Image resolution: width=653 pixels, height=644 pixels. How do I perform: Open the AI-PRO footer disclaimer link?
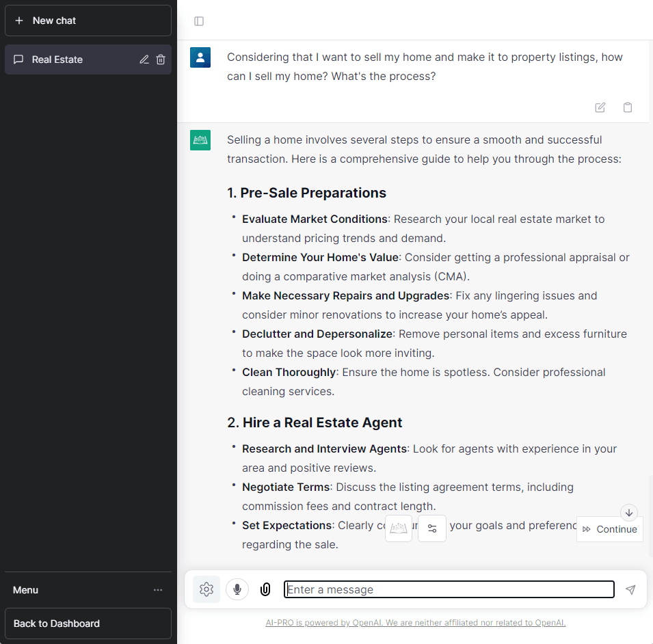click(416, 623)
